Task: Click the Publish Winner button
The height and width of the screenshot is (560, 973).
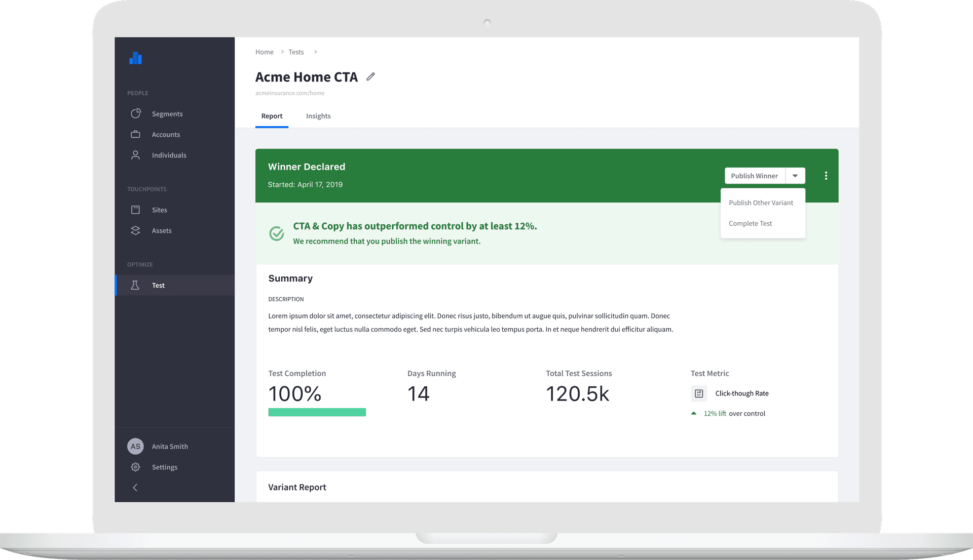Action: [x=755, y=176]
